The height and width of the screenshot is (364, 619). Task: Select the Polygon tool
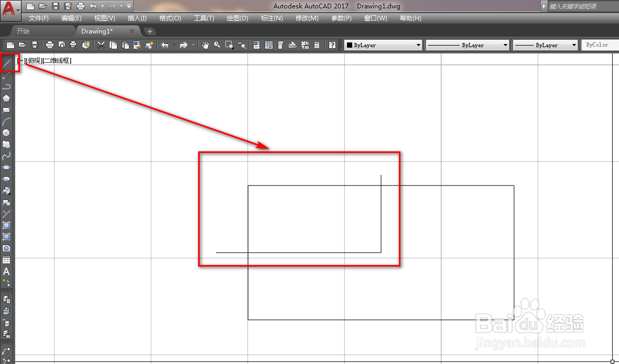tap(6, 98)
